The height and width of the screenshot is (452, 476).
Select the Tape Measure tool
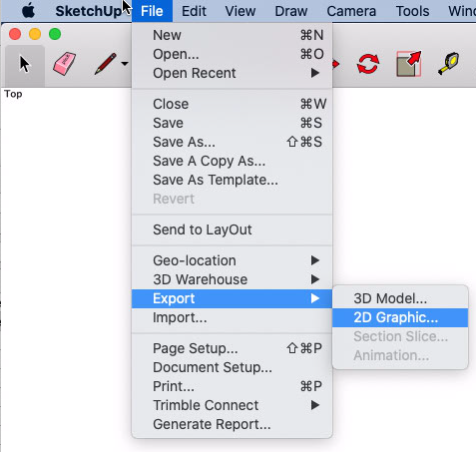pos(449,63)
